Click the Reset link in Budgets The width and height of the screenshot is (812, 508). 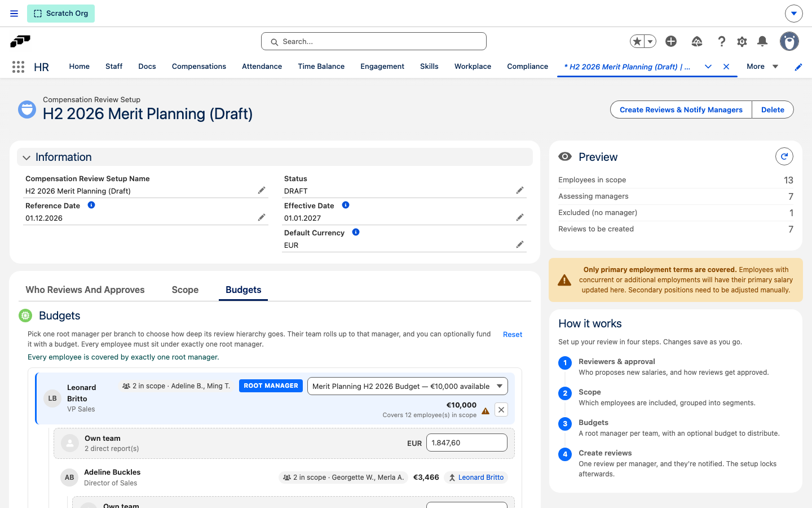[x=513, y=335]
